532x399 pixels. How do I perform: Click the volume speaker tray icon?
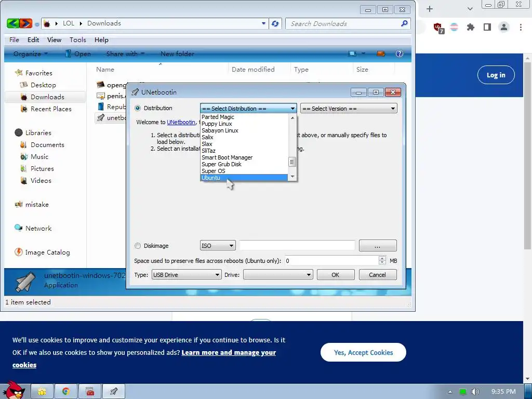tap(475, 392)
